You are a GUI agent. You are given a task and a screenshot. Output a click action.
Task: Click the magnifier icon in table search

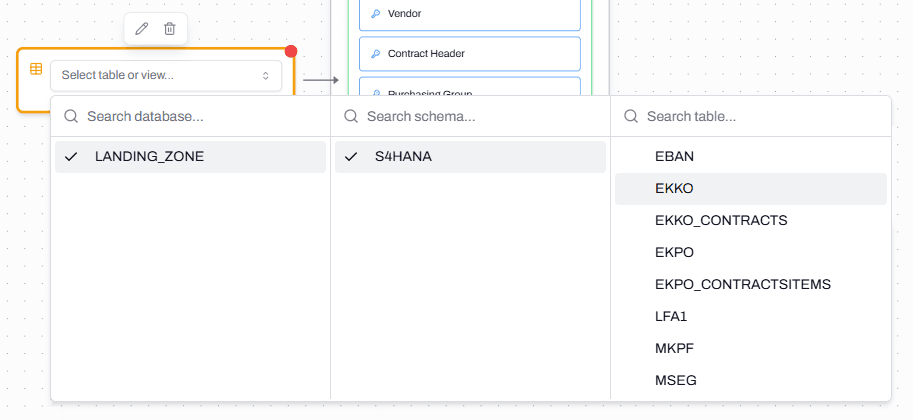pyautogui.click(x=631, y=117)
